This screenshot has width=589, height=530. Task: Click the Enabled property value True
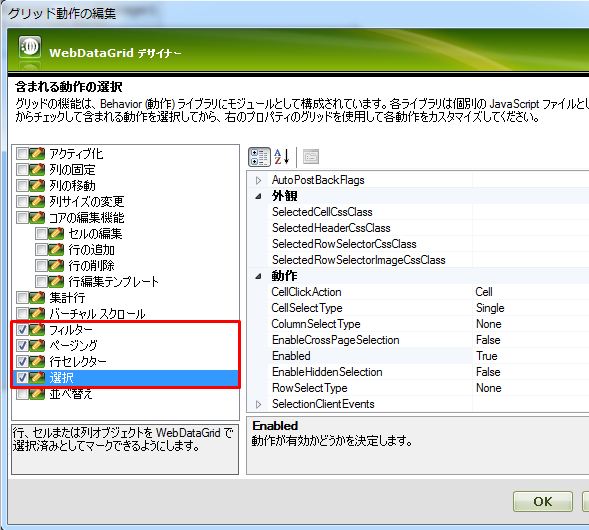click(x=486, y=356)
